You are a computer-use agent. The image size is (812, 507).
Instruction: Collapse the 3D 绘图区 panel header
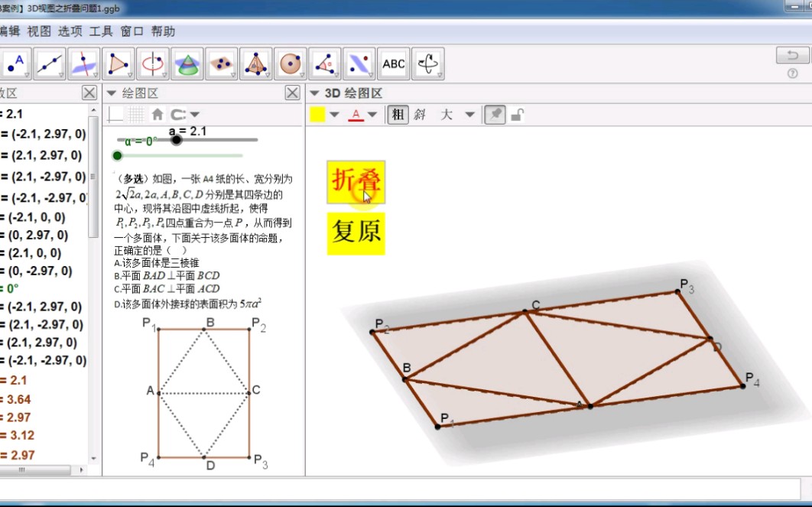point(313,93)
